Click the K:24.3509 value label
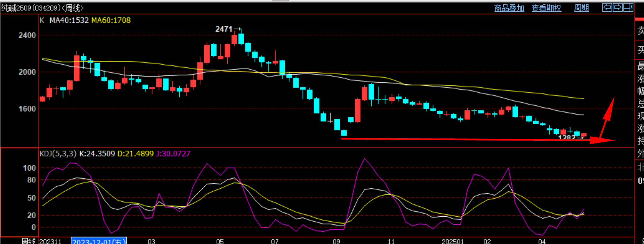Screen dimensions: 644x244 tap(97, 154)
